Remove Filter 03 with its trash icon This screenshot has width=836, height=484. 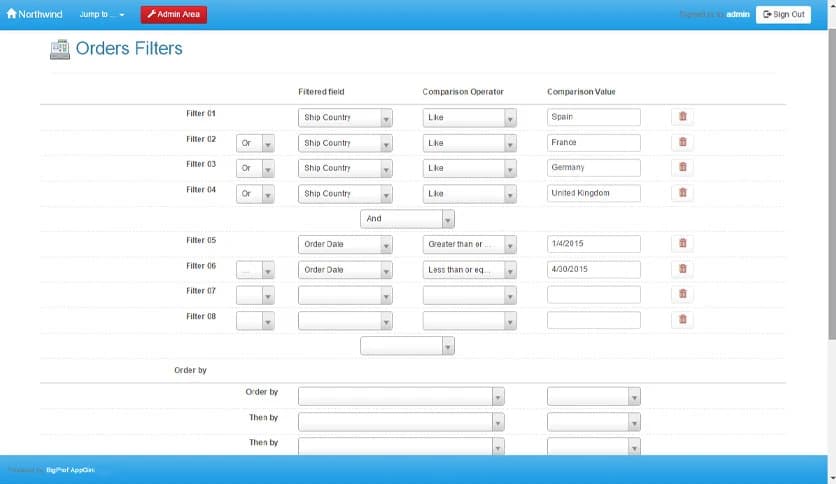pyautogui.click(x=682, y=168)
